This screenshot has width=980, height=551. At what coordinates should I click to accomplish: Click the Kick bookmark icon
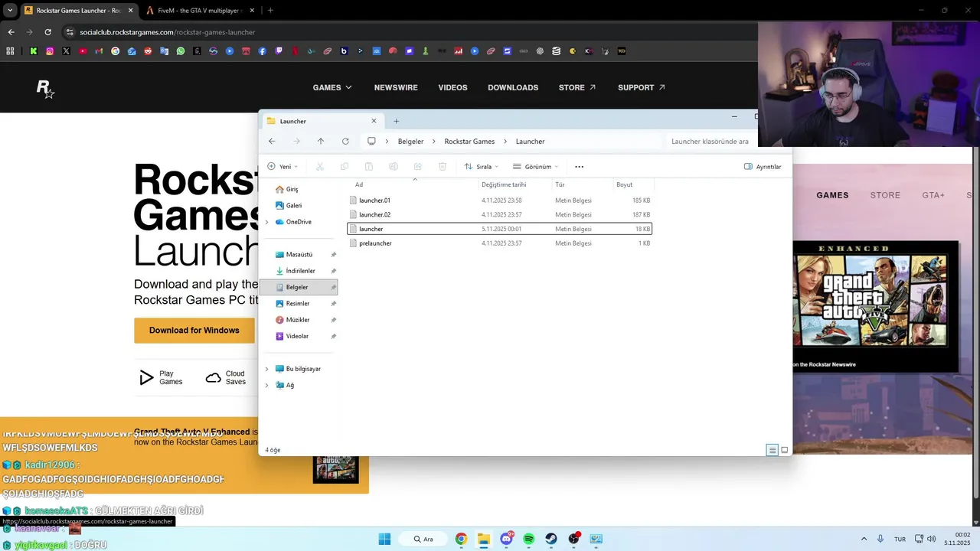pyautogui.click(x=34, y=51)
